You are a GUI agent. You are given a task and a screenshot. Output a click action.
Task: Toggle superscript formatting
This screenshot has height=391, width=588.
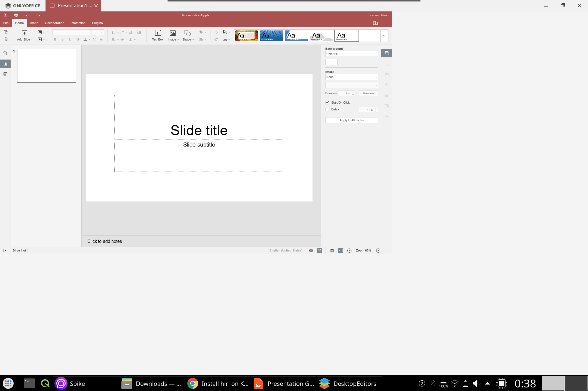pyautogui.click(x=94, y=39)
